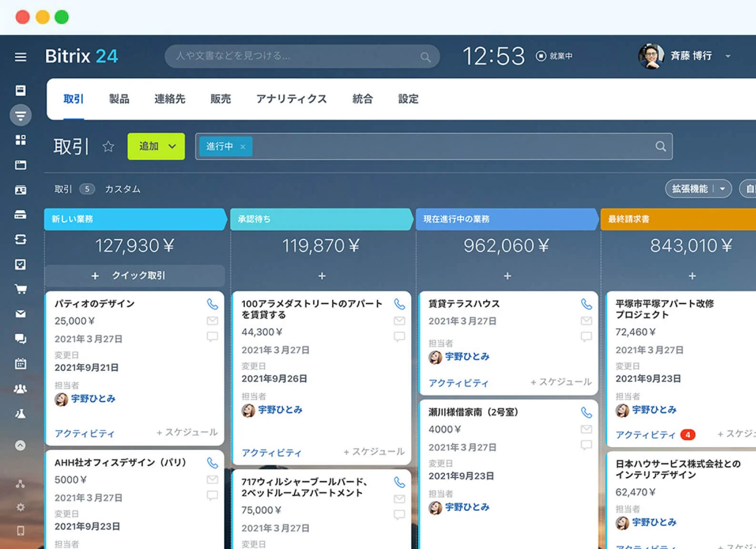Open the apps grid sidebar icon
756x549 pixels.
(20, 140)
